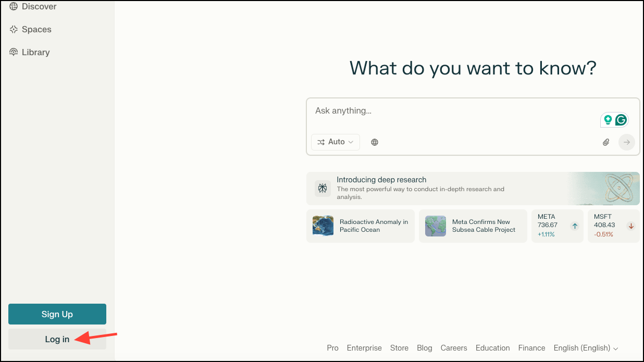Image resolution: width=644 pixels, height=362 pixels.
Task: Open the Library sidebar icon
Action: tap(14, 52)
